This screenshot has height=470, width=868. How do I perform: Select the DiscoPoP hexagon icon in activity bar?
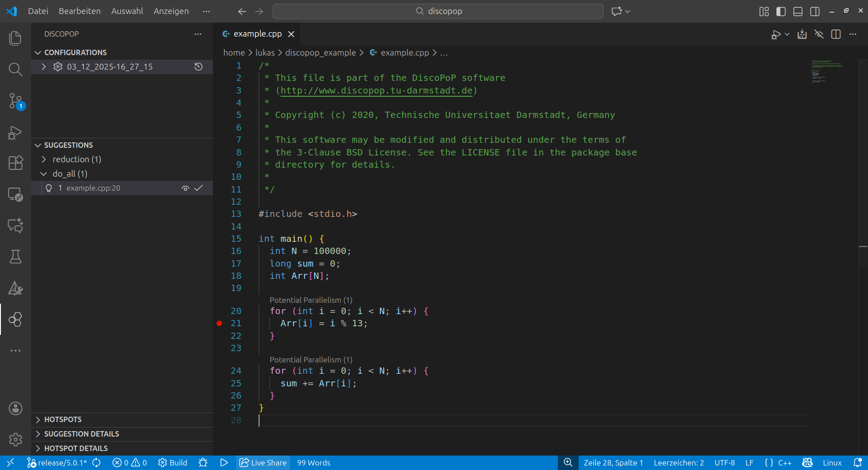(x=15, y=320)
